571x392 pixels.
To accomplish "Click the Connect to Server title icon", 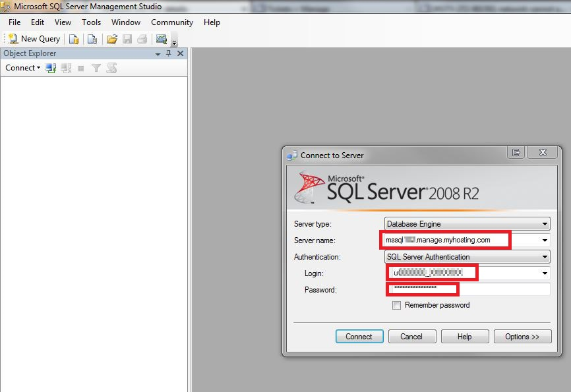I will tap(292, 155).
